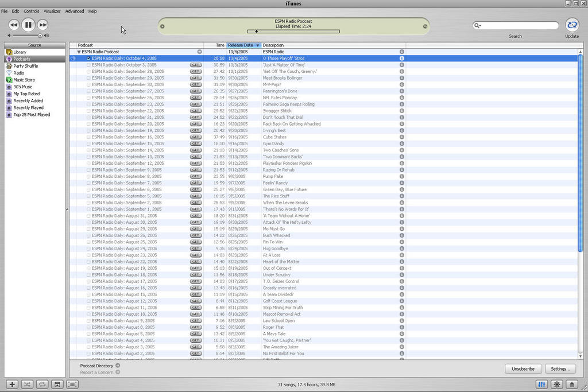Toggle shuffle mode button
588x392 pixels.
(x=27, y=384)
